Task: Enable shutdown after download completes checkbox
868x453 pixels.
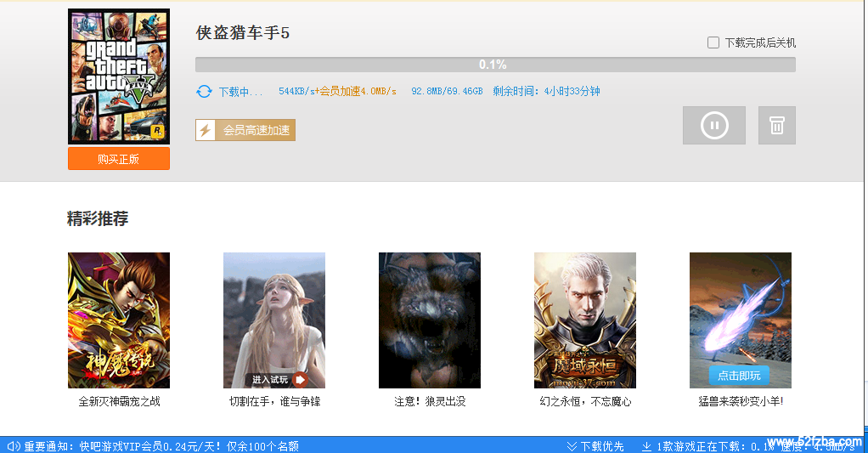Action: pos(713,42)
